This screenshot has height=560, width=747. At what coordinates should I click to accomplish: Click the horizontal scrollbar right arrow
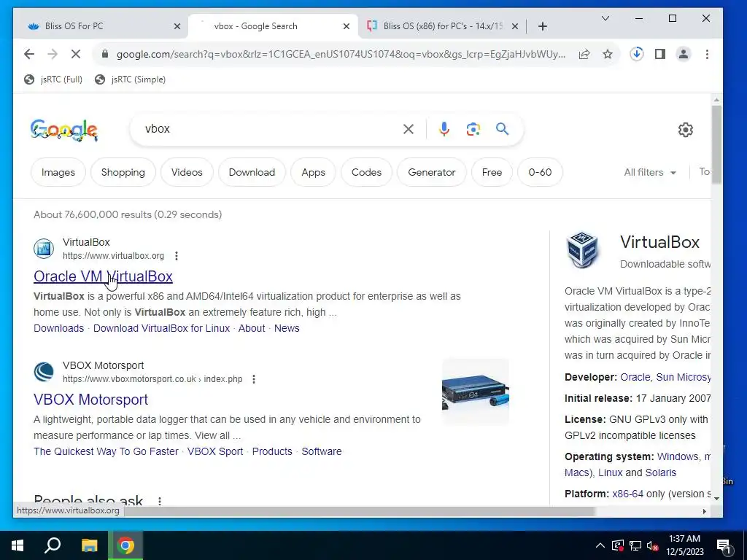[705, 511]
